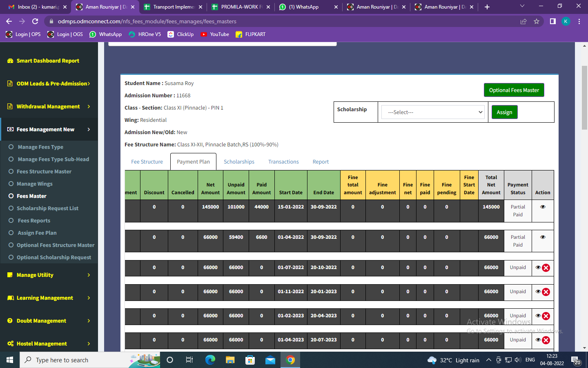Screen dimensions: 588x368
Task: Click red cancel icon for 01-11-2022 installment
Action: [546, 292]
